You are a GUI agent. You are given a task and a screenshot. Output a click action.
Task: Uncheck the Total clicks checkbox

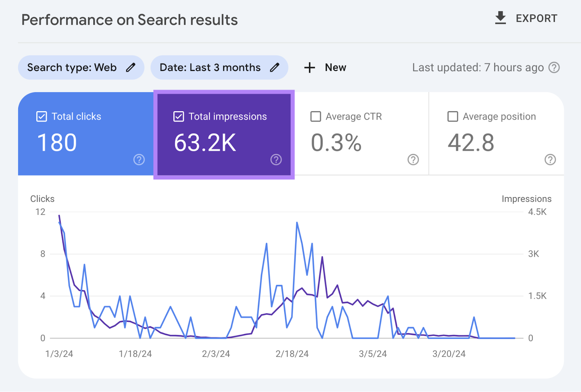click(41, 116)
